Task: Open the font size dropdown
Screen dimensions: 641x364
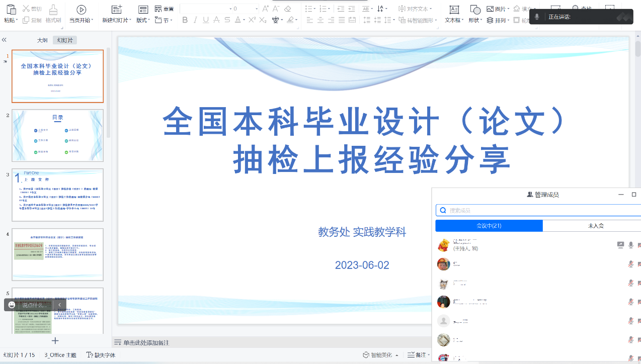Action: pos(256,9)
